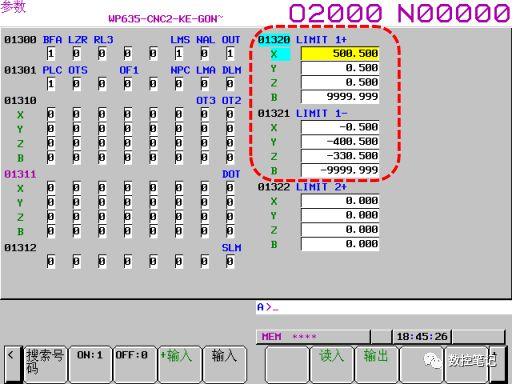Click the left arrow softkey
The image size is (513, 384).
click(x=12, y=364)
